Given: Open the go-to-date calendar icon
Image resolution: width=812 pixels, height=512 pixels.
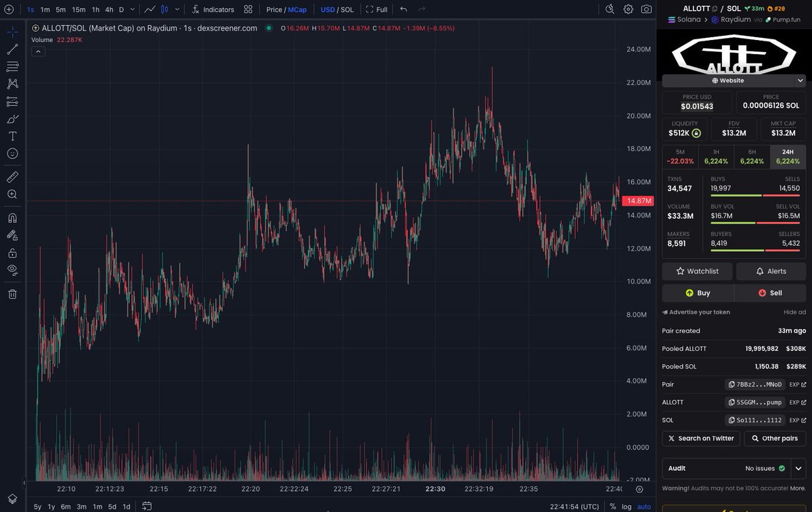Looking at the screenshot, I should click(x=147, y=506).
